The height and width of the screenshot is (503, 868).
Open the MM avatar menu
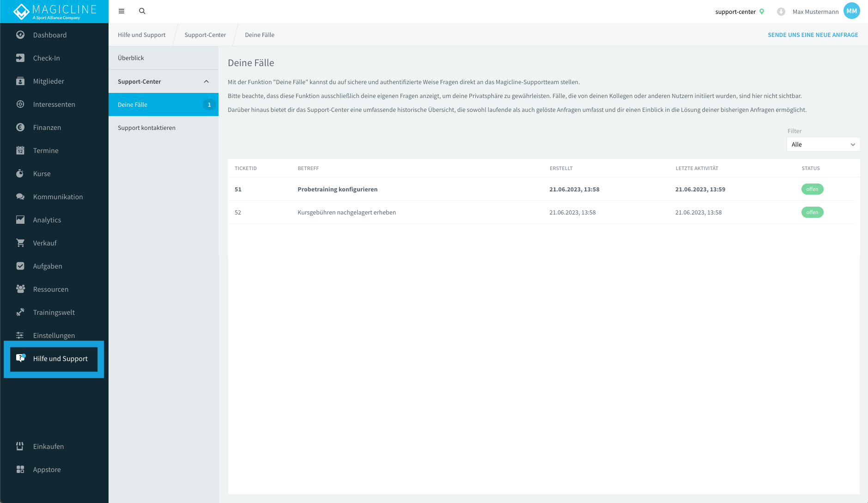click(852, 11)
